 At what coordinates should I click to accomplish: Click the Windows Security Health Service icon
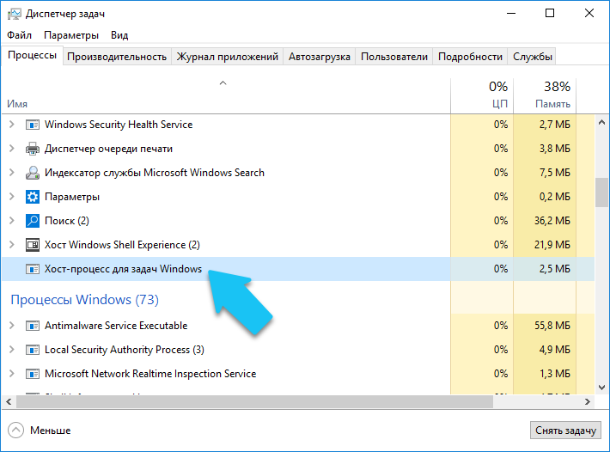pyautogui.click(x=33, y=125)
